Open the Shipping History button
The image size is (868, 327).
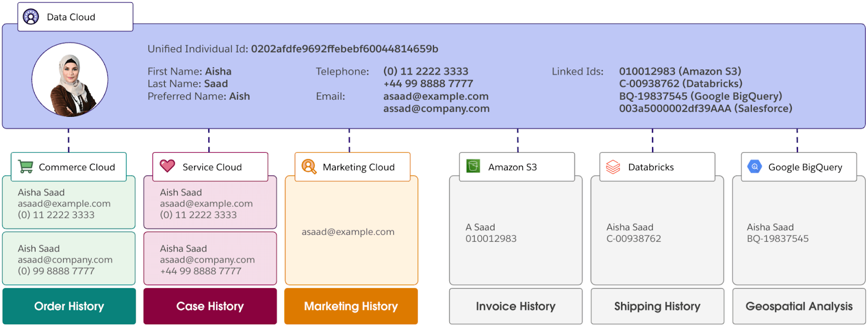click(x=657, y=306)
